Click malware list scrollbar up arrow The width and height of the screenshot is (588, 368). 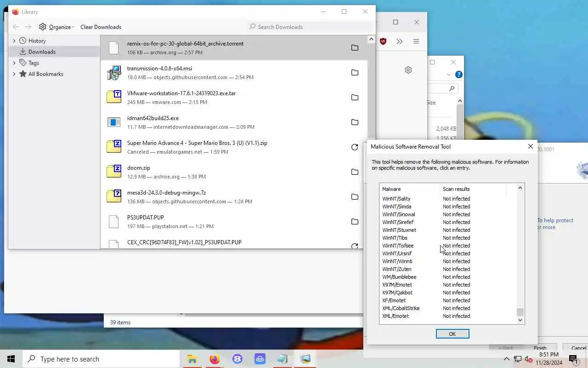click(x=520, y=188)
